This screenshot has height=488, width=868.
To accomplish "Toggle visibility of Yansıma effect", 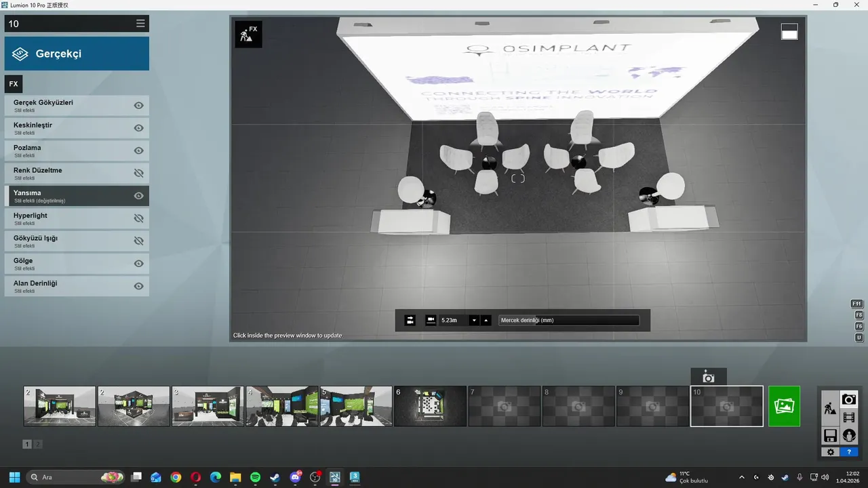I will pos(138,196).
